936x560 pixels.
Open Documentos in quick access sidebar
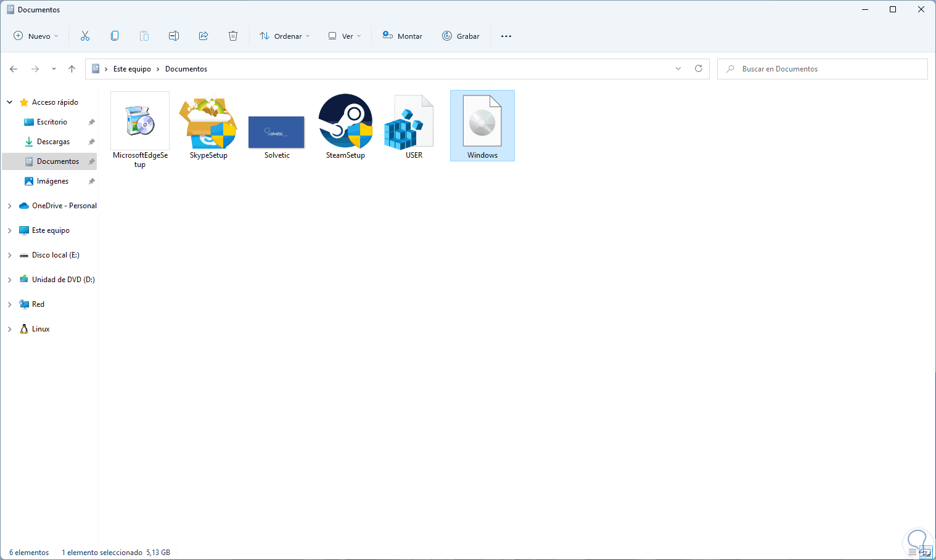[x=58, y=161]
